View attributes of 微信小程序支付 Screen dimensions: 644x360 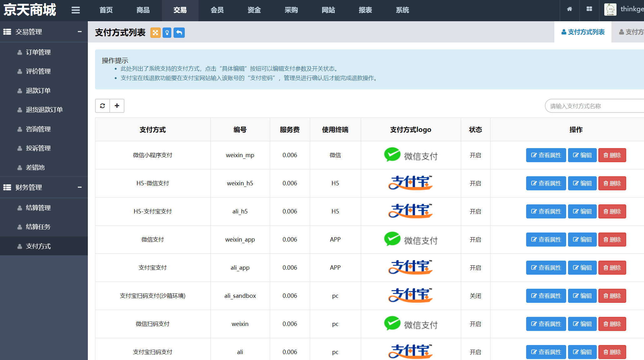[546, 155]
